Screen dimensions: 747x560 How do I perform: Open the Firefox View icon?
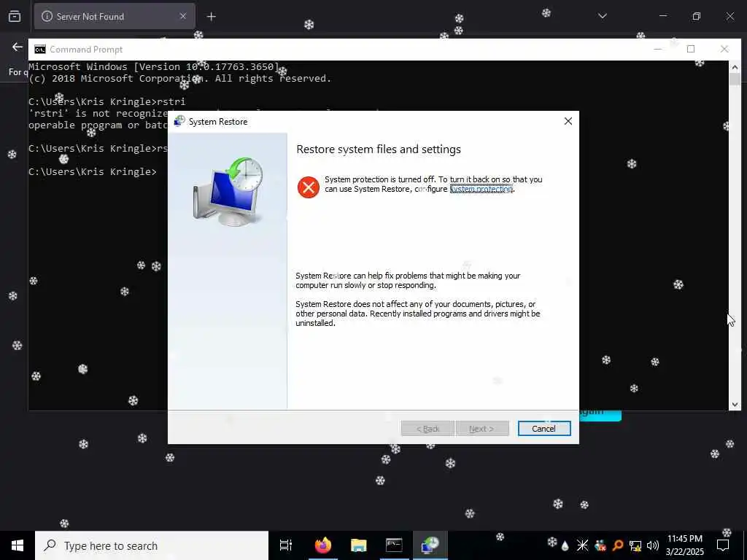[15, 16]
